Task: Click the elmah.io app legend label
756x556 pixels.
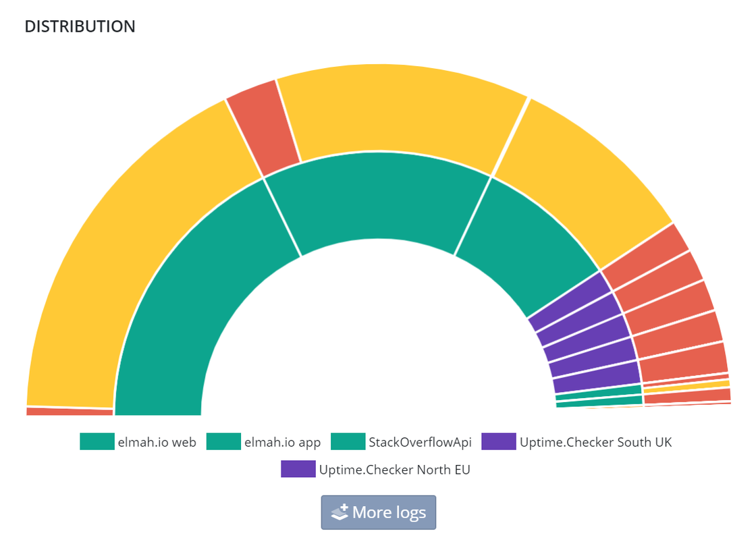Action: 283,442
